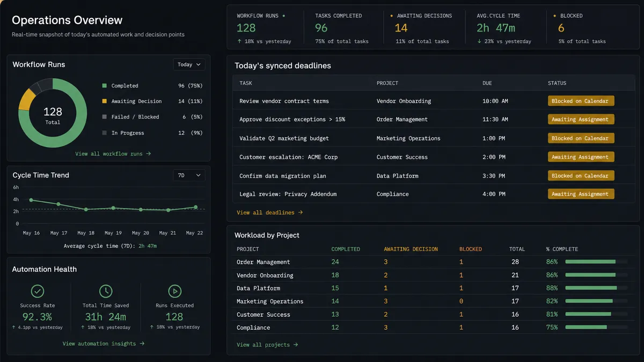Click Marketing Operations in Workload by Project
Viewport: 644px width, 362px height.
(x=270, y=301)
